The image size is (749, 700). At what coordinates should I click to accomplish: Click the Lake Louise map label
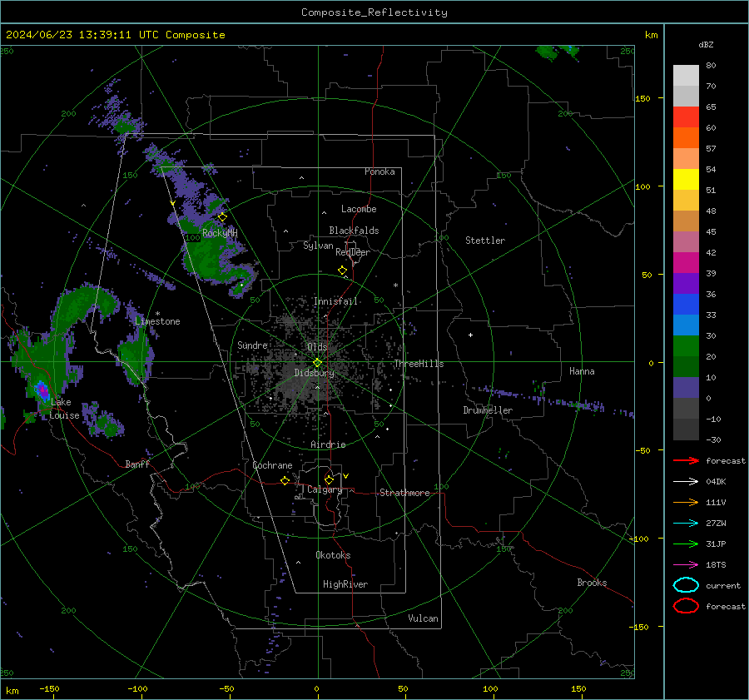64,409
